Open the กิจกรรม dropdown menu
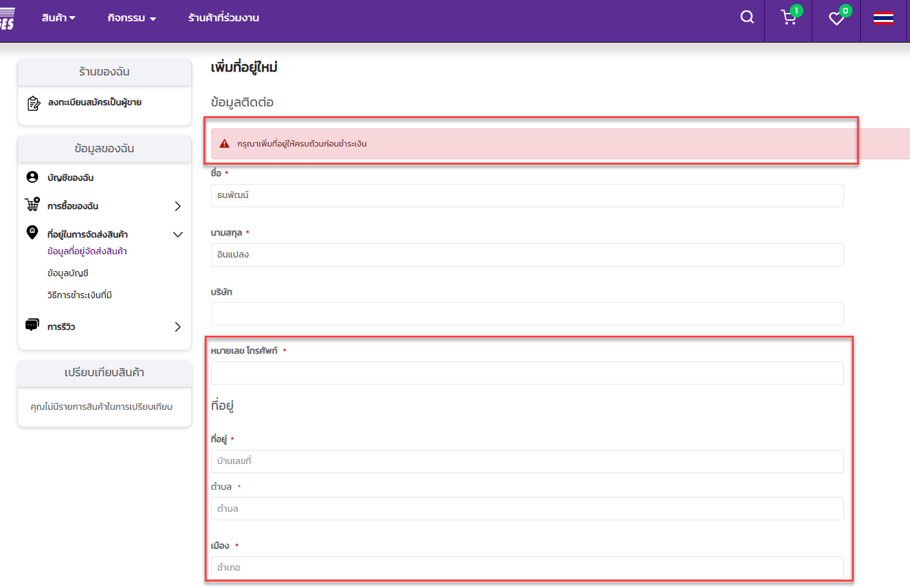Viewport: 910px width, 588px height. point(132,18)
